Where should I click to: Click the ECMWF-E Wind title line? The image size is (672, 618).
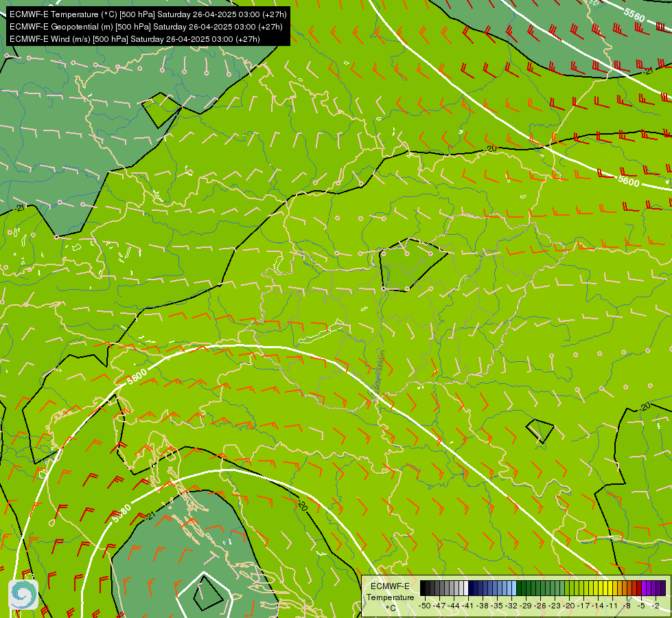point(135,39)
